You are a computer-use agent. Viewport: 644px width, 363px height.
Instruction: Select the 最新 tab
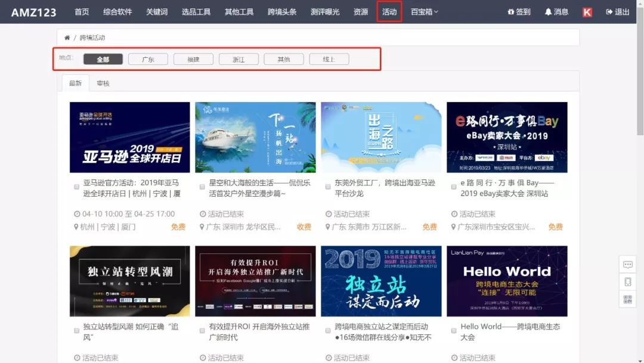pos(75,83)
